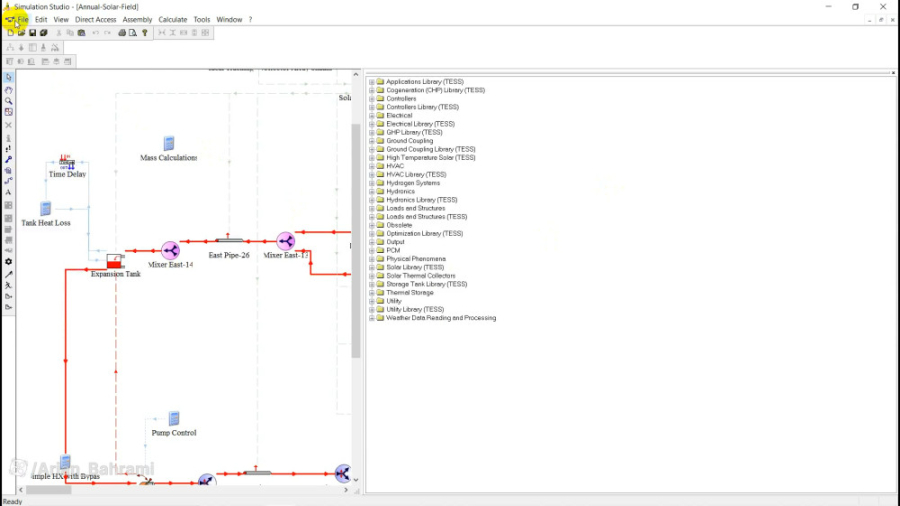Select 'Storage Tank Library (TESS)' folder
This screenshot has width=900, height=506.
pos(426,284)
